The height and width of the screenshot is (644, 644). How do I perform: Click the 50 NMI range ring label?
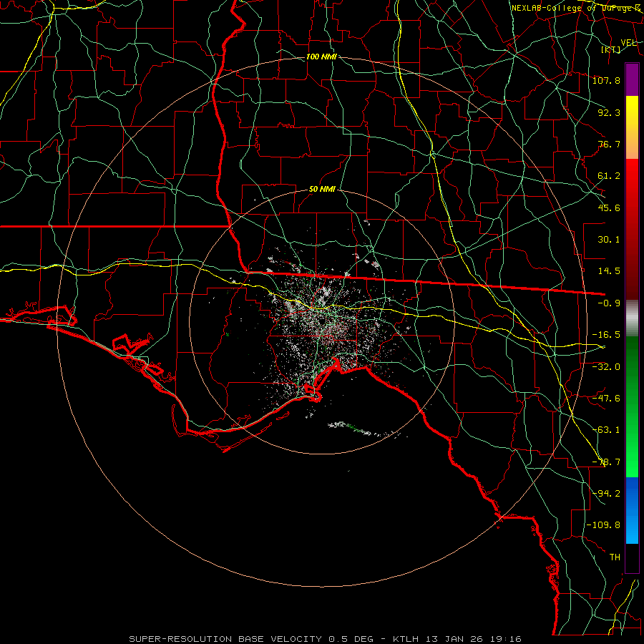point(322,190)
